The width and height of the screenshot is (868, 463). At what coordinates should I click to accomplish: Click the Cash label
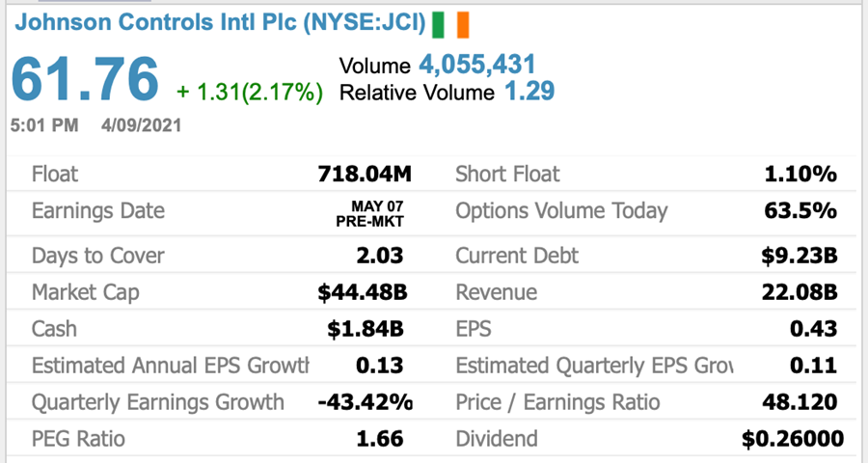[54, 329]
